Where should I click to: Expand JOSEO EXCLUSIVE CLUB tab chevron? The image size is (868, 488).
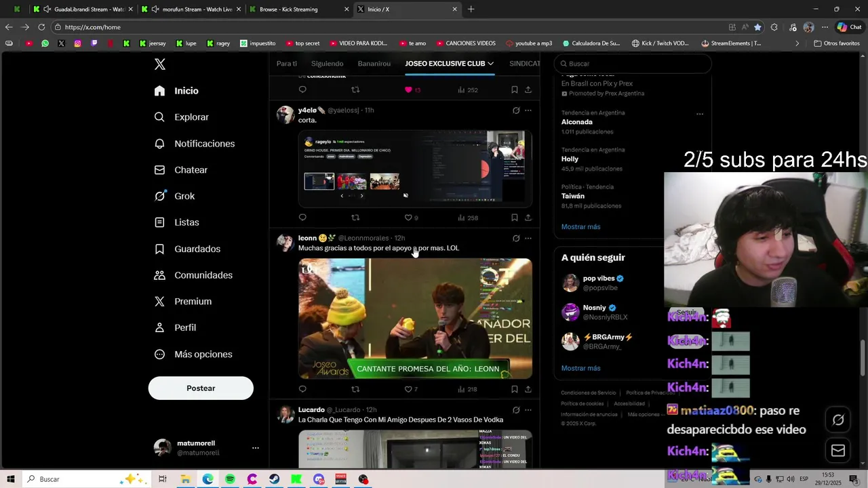pos(490,64)
